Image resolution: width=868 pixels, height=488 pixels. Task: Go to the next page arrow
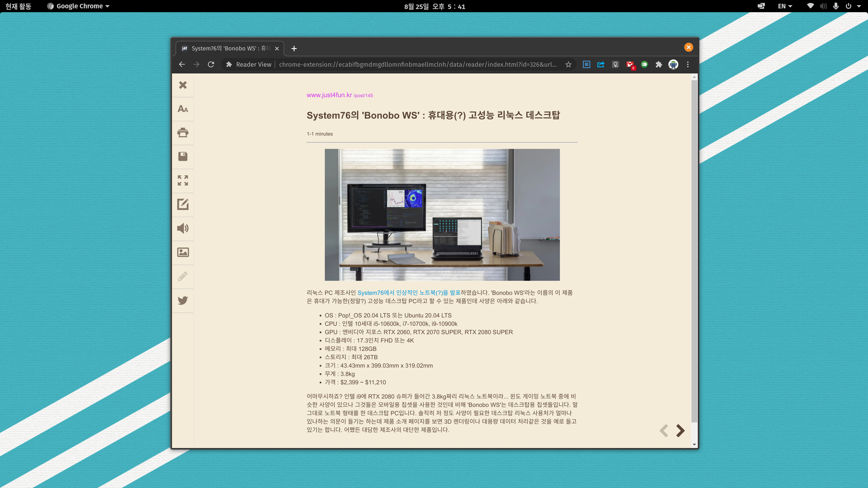point(680,430)
